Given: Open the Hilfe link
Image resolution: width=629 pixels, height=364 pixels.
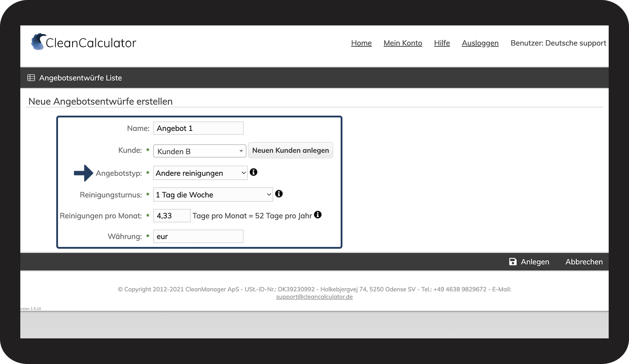Looking at the screenshot, I should point(442,43).
